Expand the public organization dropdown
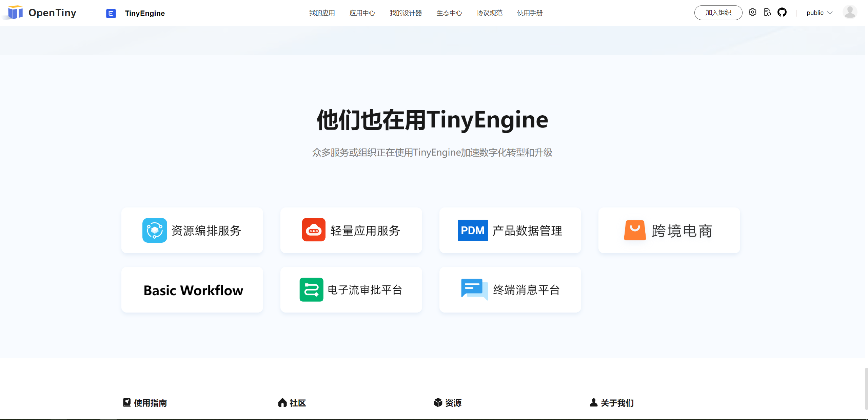Screen dimensions: 868x420 [x=819, y=13]
